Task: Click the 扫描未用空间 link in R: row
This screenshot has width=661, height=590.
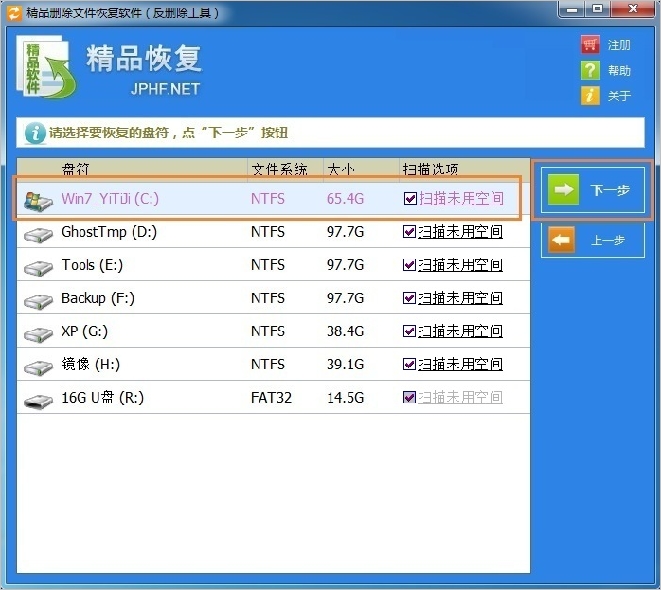Action: coord(460,397)
